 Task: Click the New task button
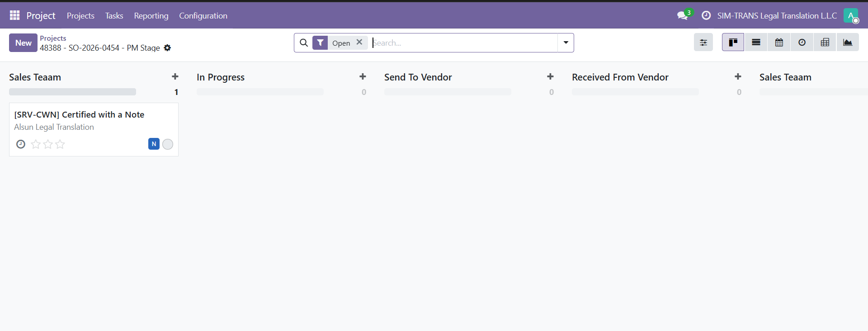click(x=23, y=43)
